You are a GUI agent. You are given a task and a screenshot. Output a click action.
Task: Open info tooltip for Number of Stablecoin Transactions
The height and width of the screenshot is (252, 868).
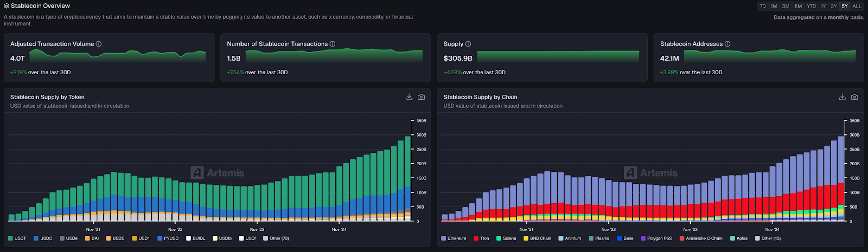pos(333,44)
